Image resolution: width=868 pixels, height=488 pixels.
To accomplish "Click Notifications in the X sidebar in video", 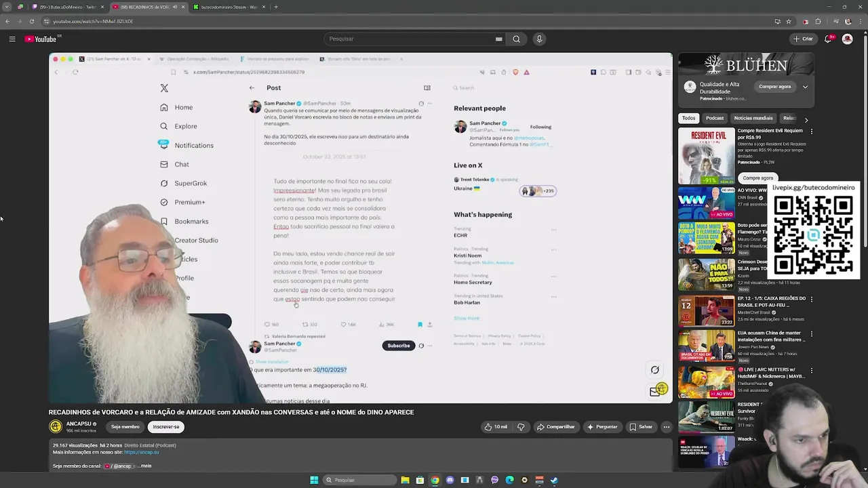I will pyautogui.click(x=186, y=145).
